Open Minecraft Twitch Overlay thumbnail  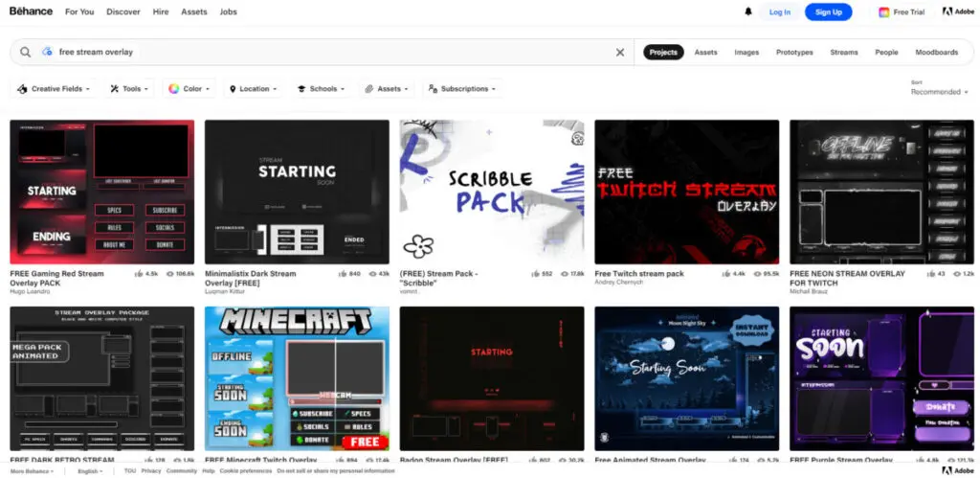click(x=297, y=378)
